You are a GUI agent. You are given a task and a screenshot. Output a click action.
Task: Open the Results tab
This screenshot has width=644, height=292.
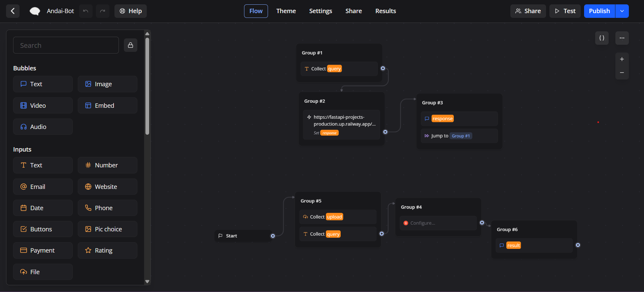coord(385,11)
